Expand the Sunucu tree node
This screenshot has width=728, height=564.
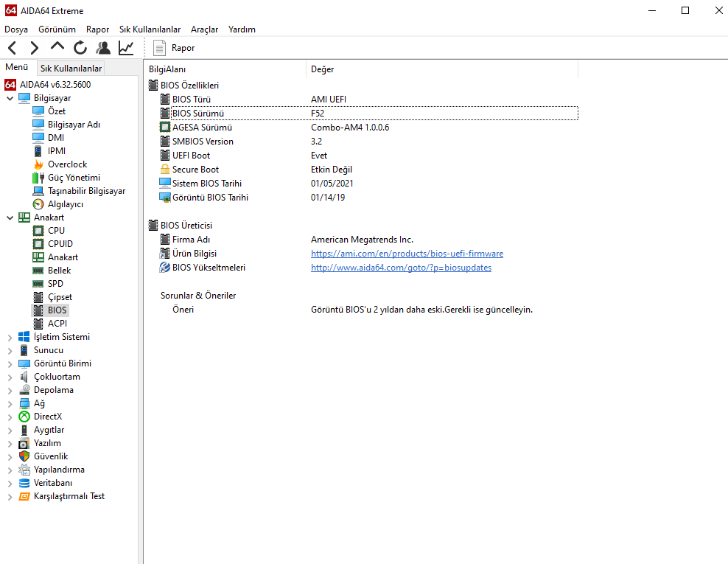[x=10, y=350]
